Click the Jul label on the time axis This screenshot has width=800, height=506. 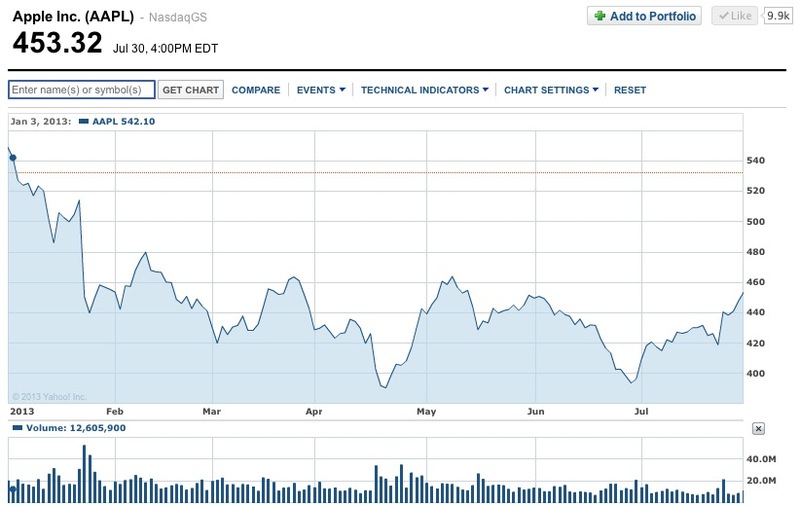[641, 411]
